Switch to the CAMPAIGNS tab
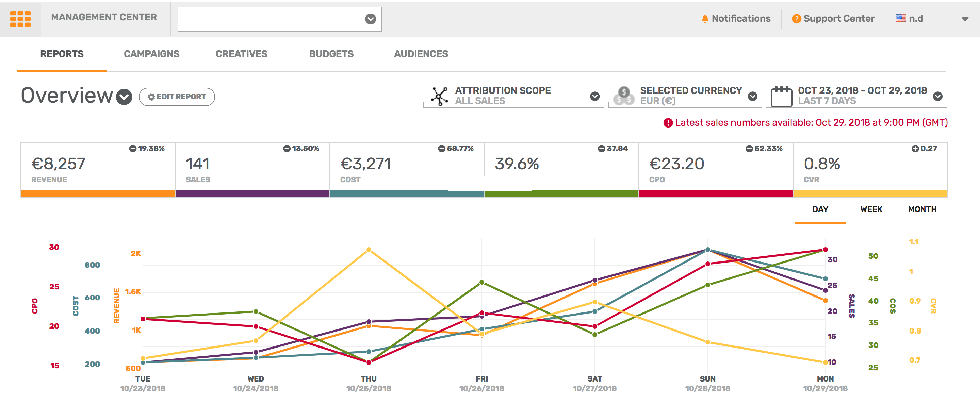This screenshot has width=980, height=406. point(151,54)
